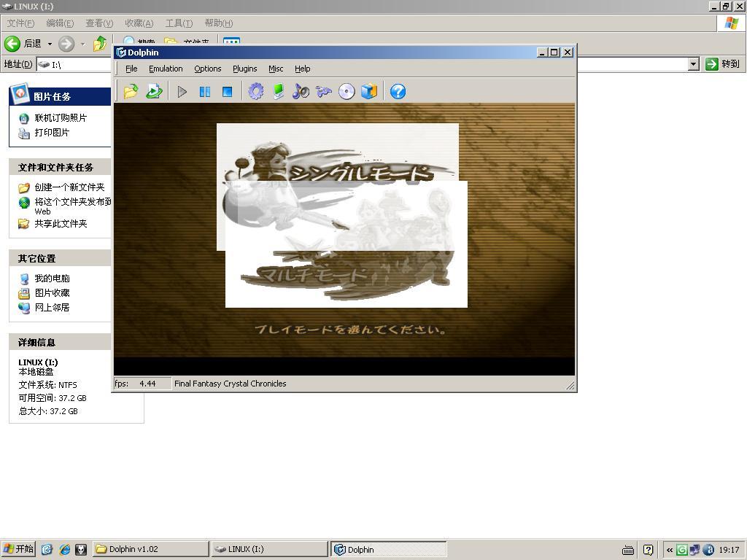Open controller plugin settings gamepad icon
Image resolution: width=747 pixels, height=560 pixels.
click(x=324, y=91)
